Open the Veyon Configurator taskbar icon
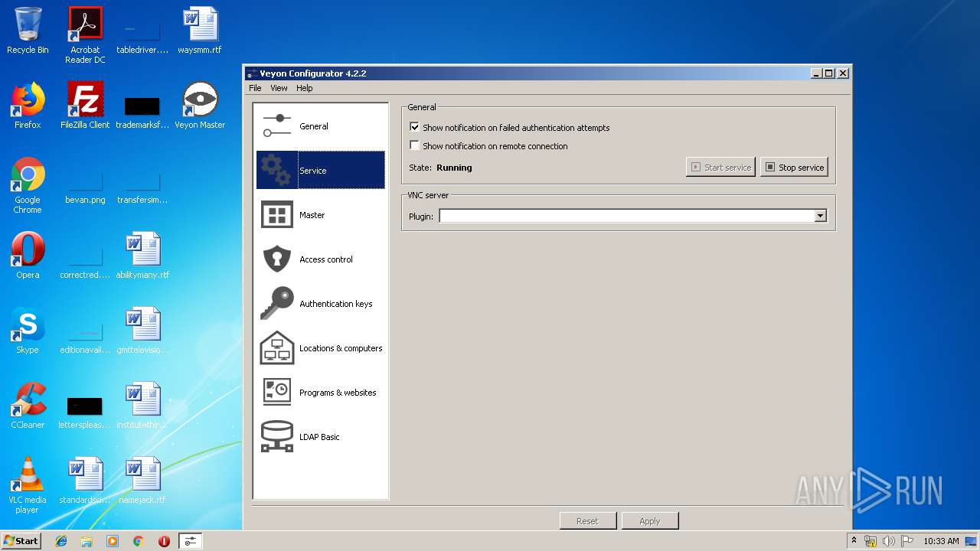The image size is (980, 551). coord(190,541)
